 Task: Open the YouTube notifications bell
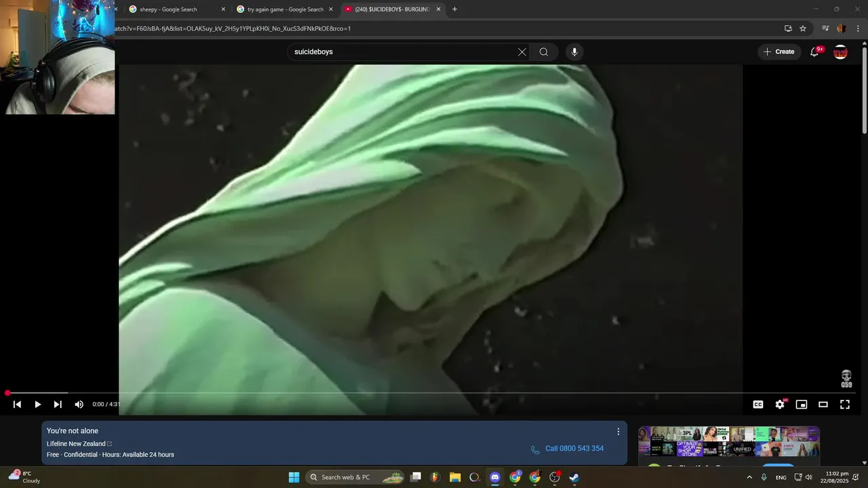coord(815,52)
